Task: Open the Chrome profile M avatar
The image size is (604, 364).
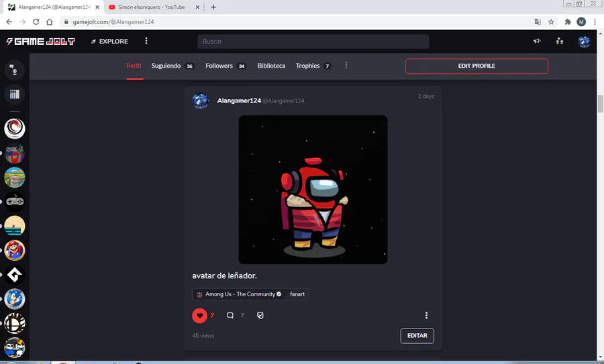Action: pos(581,22)
